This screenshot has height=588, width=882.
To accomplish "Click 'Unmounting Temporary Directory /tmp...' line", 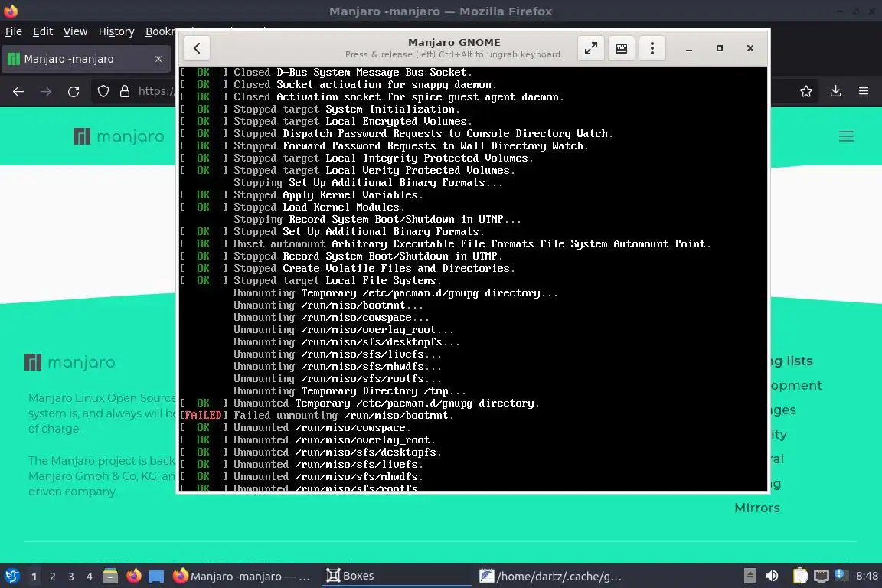I will click(350, 390).
